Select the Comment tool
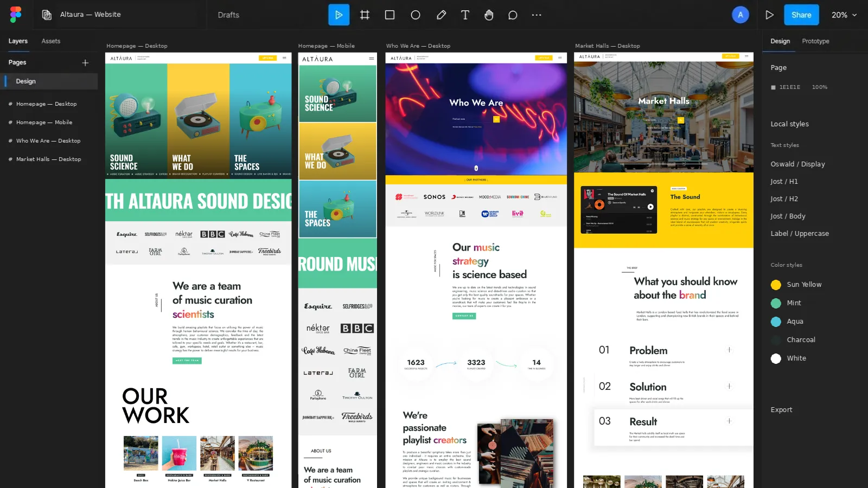This screenshot has width=868, height=488. click(x=513, y=15)
